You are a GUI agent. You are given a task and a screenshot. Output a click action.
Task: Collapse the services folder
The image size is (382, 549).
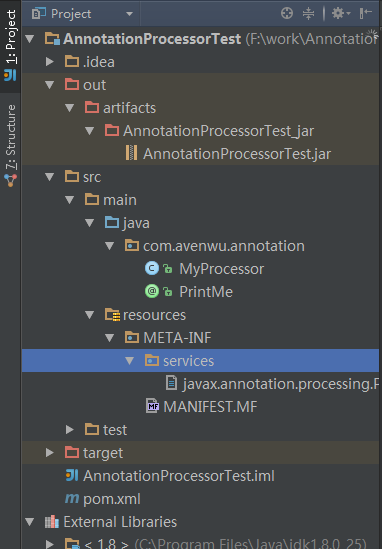point(130,361)
